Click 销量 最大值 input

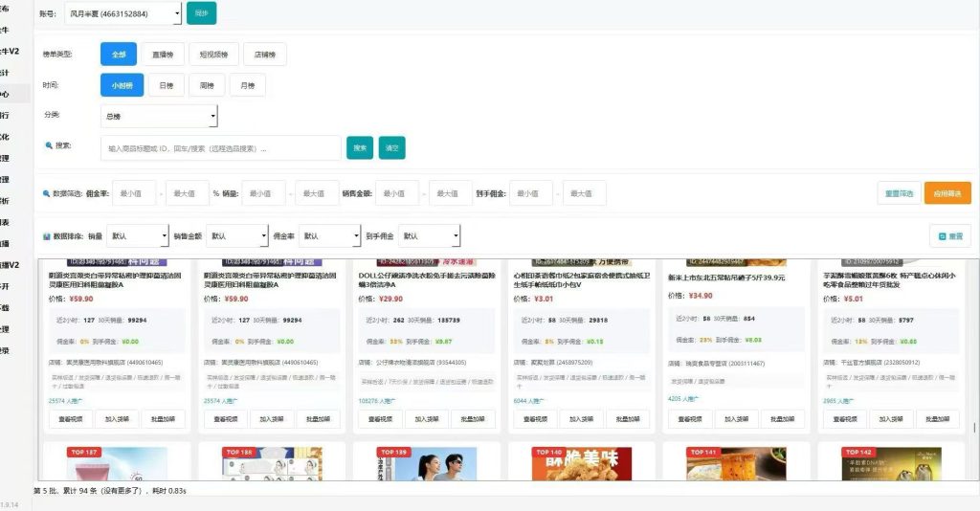click(317, 193)
